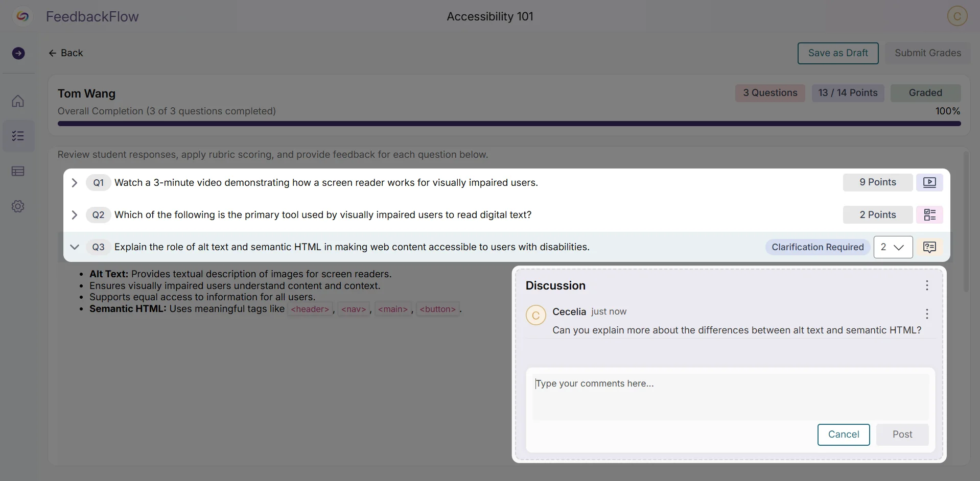Click the Clarification Required status toggle
The image size is (980, 481).
pos(818,247)
